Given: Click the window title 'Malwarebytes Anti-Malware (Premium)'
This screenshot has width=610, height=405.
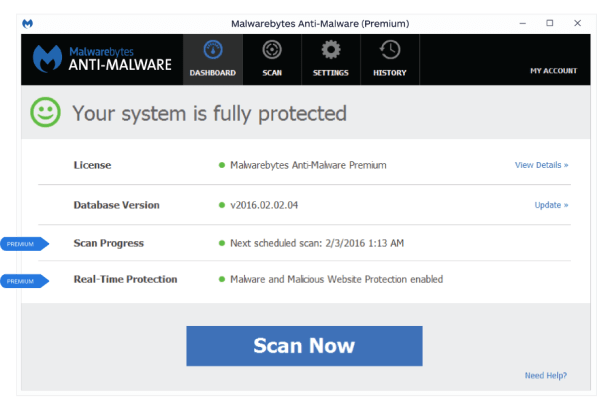Looking at the screenshot, I should point(320,24).
